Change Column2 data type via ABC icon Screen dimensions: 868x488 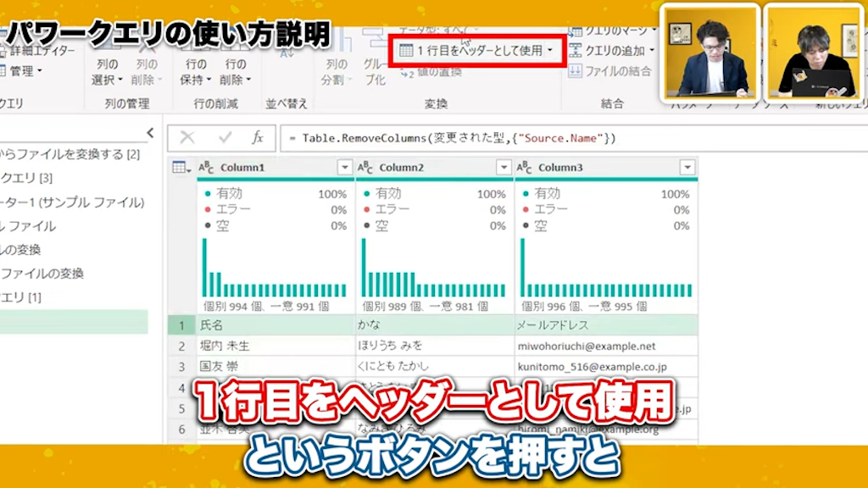coord(364,167)
